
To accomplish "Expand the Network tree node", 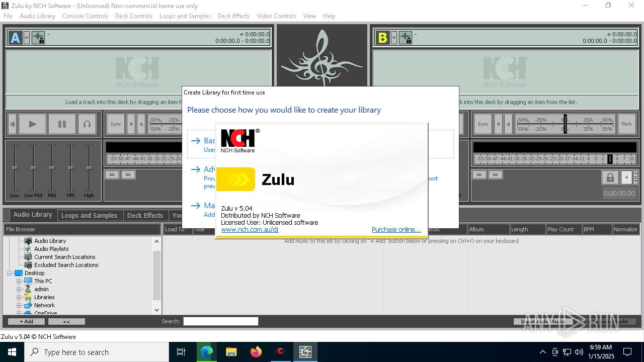I will click(19, 305).
